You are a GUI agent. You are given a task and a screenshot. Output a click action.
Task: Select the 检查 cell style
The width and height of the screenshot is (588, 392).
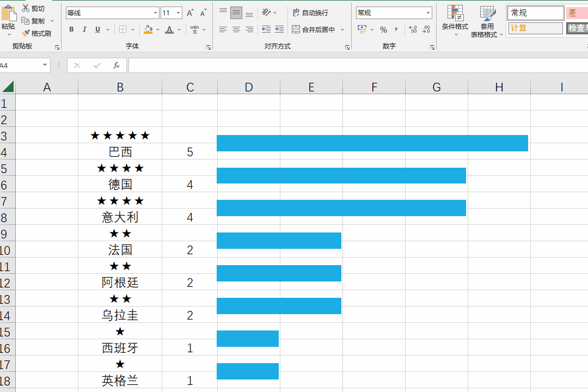pos(577,28)
